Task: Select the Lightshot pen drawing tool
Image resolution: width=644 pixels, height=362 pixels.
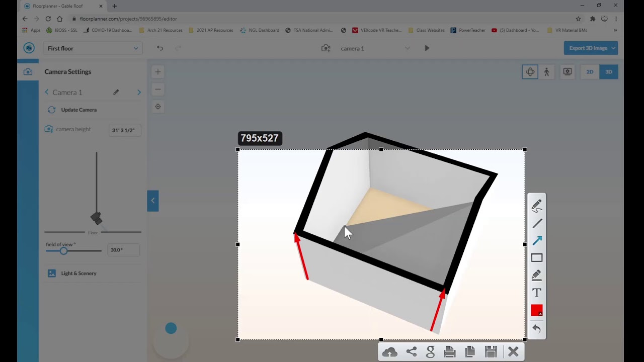Action: pyautogui.click(x=536, y=206)
